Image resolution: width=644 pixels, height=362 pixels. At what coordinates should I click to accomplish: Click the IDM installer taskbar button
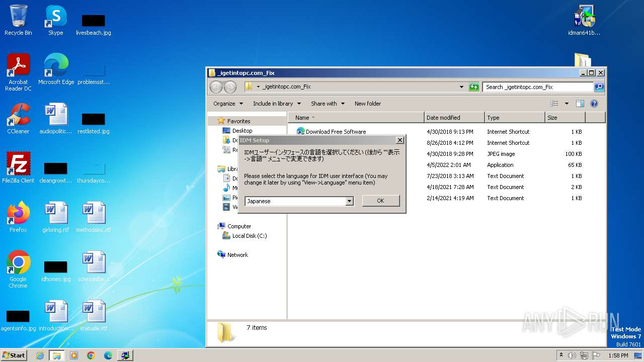125,355
